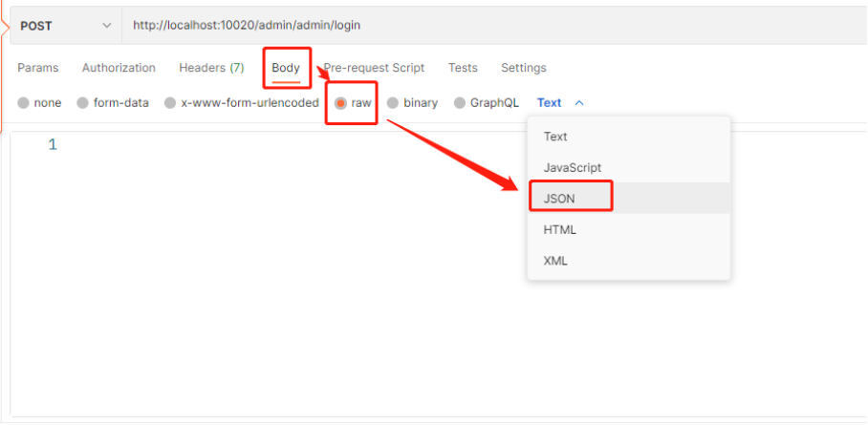Open the Headers (7) tab
Screen dimensions: 868x425
pos(211,68)
